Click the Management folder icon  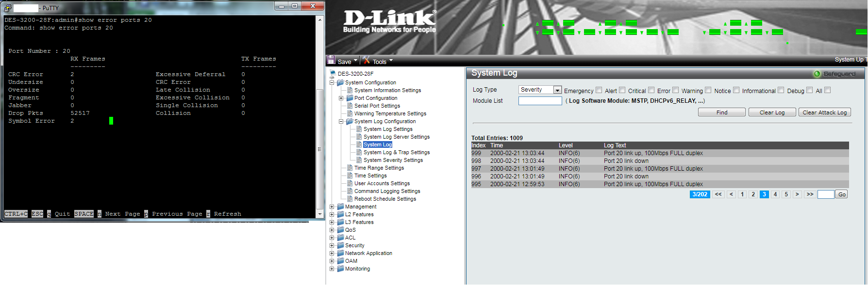(x=340, y=207)
